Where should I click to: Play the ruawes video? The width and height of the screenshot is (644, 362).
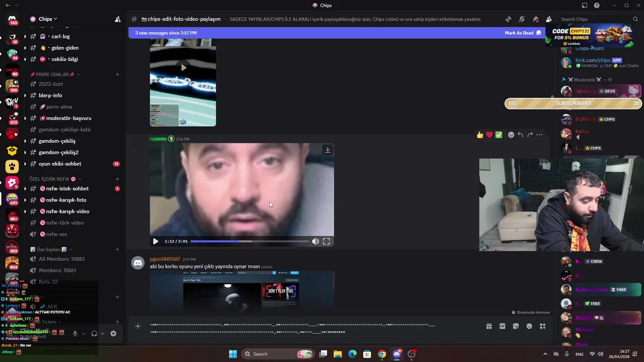(x=155, y=241)
